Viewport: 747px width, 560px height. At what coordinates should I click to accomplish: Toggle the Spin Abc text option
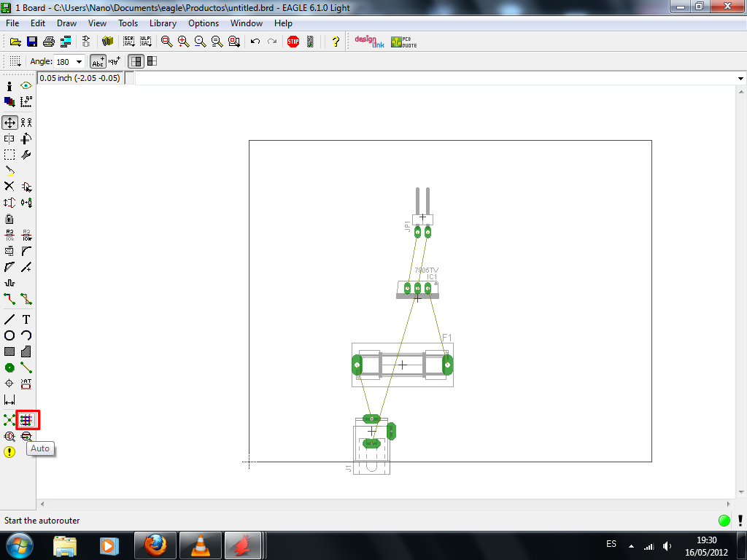point(98,61)
